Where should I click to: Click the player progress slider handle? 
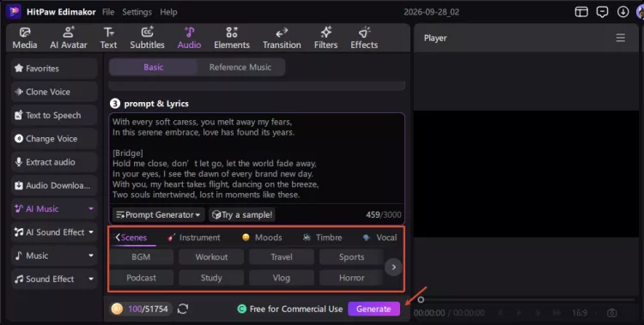point(421,299)
